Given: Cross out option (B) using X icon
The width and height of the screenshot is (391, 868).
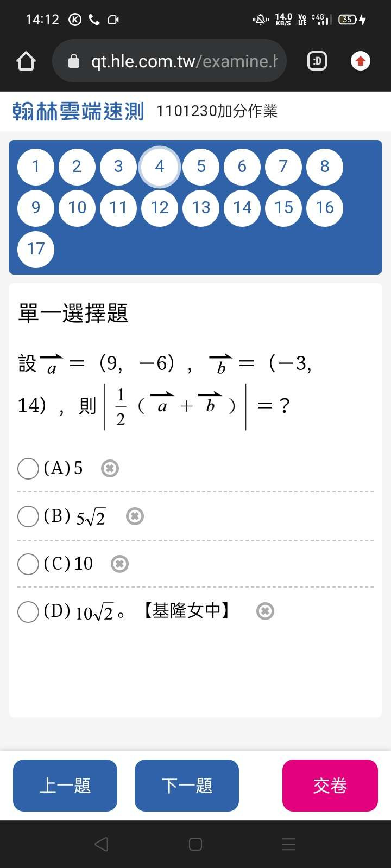Looking at the screenshot, I should [x=135, y=516].
